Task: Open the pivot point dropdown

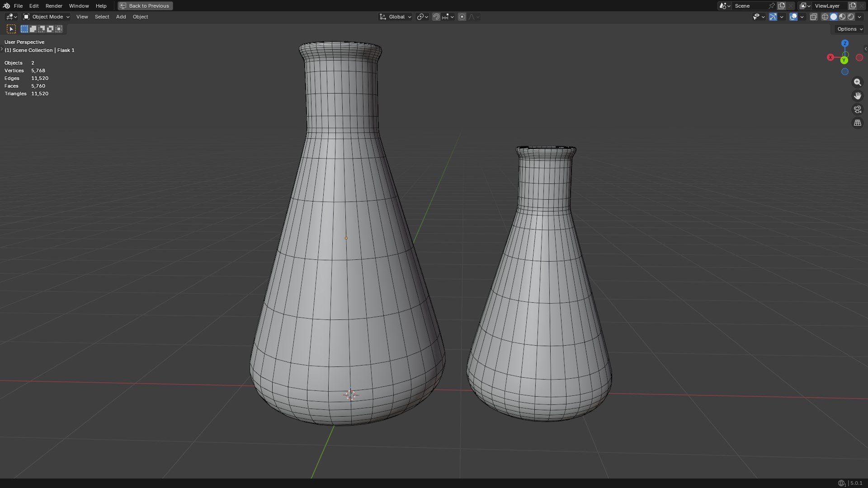Action: pyautogui.click(x=422, y=17)
